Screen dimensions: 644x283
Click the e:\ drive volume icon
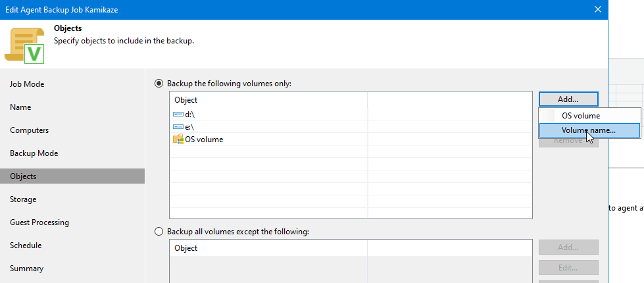tap(178, 126)
